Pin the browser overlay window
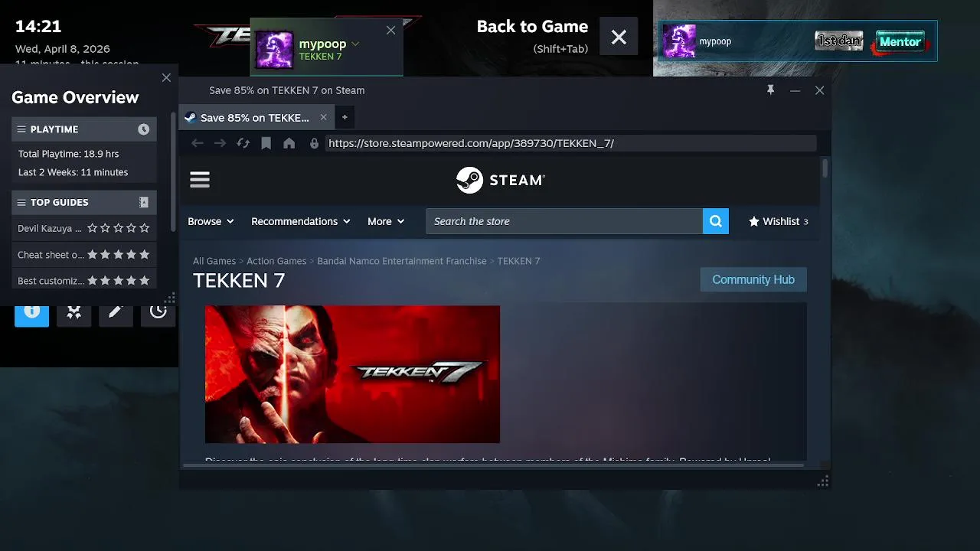 771,90
